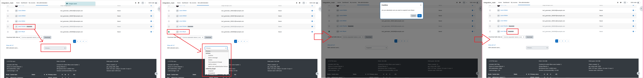This screenshot has width=644, height=78.
Task: Click Yes in the Confirm suspend dialog
Action: coord(420,16)
